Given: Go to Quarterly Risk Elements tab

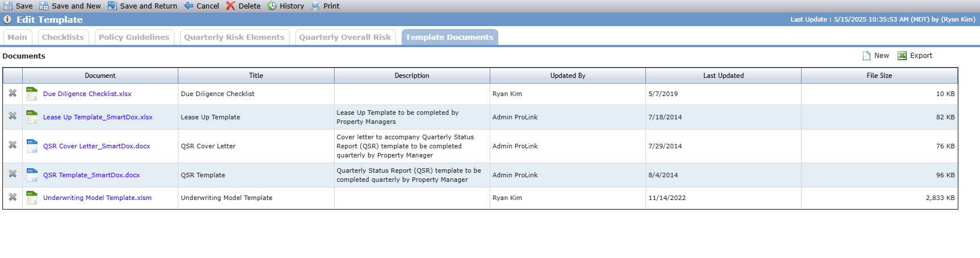Looking at the screenshot, I should click(234, 37).
